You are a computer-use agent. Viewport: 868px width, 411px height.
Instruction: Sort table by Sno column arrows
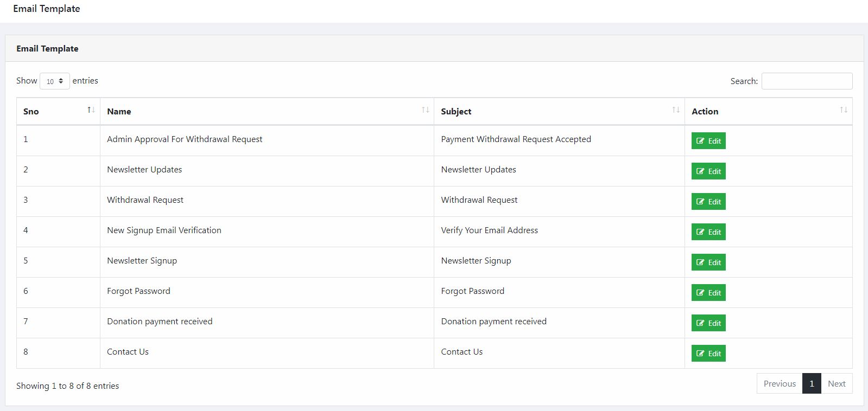pyautogui.click(x=91, y=110)
